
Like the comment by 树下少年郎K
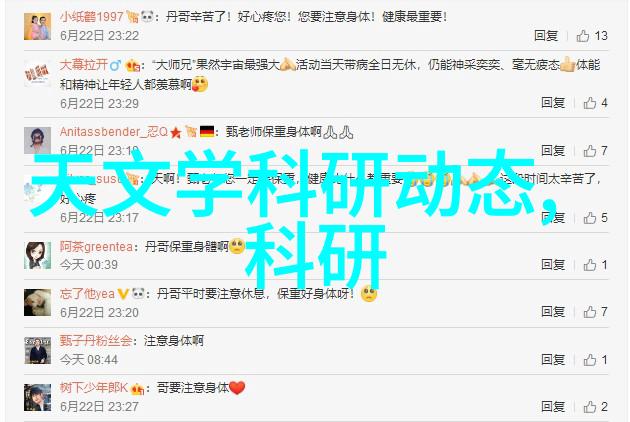tap(589, 407)
